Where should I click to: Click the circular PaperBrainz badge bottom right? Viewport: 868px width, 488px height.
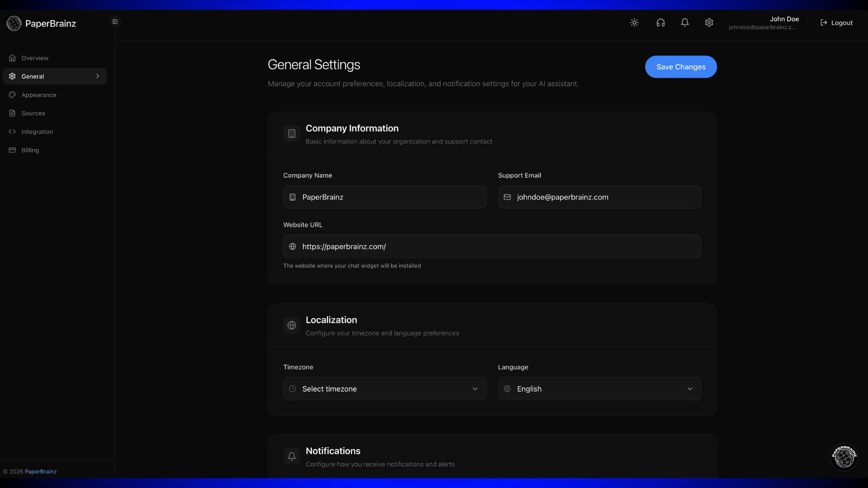[844, 457]
